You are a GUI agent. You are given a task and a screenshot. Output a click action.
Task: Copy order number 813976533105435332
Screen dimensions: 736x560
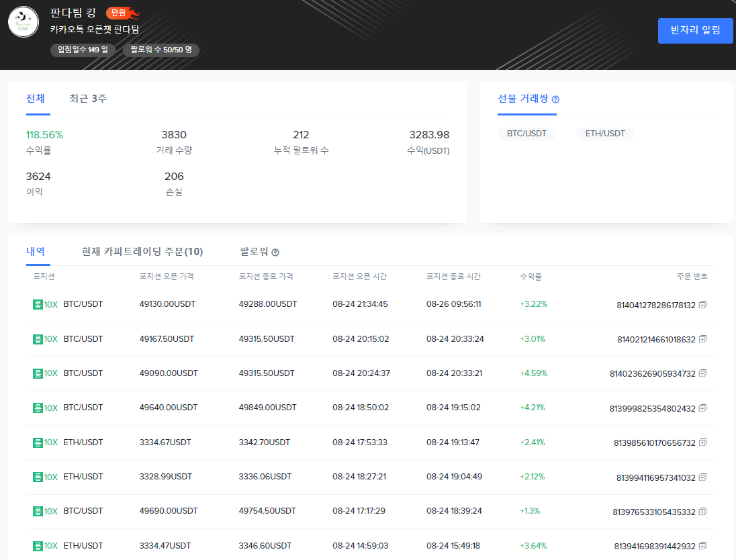(702, 511)
